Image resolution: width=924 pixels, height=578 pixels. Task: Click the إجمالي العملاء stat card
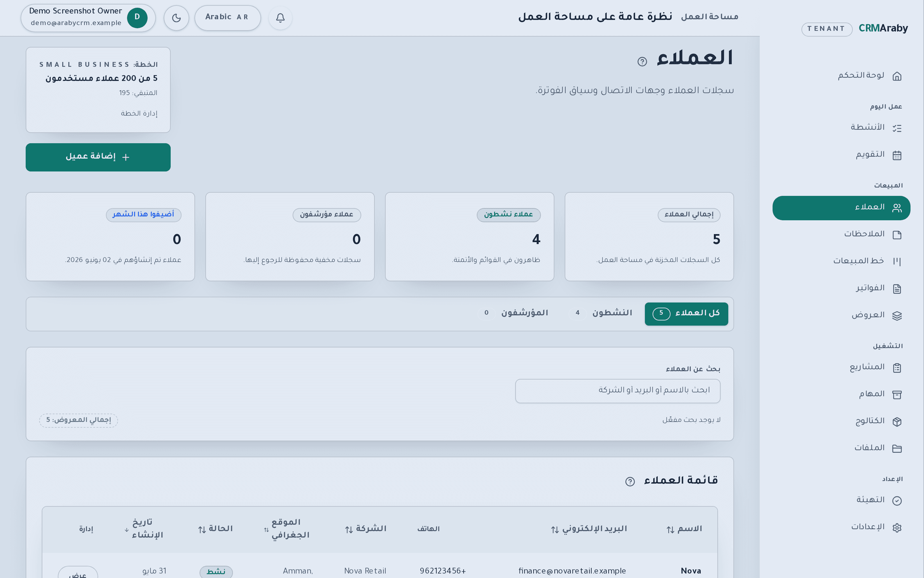(649, 237)
